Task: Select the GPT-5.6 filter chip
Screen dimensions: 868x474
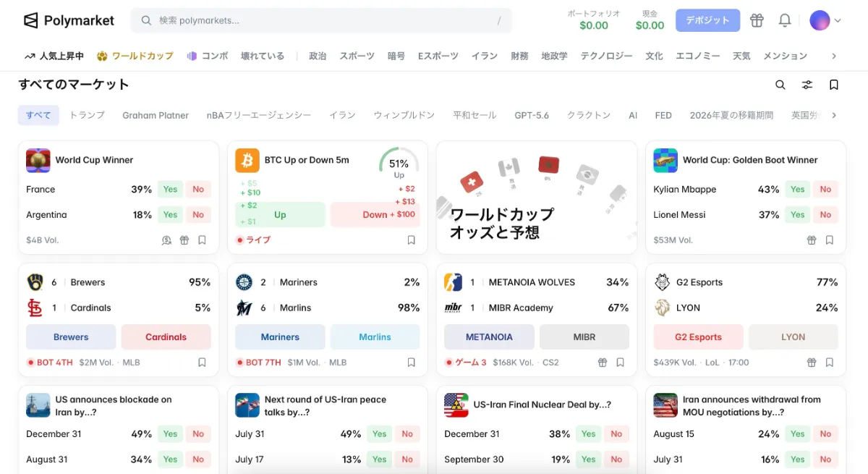Action: pyautogui.click(x=532, y=115)
